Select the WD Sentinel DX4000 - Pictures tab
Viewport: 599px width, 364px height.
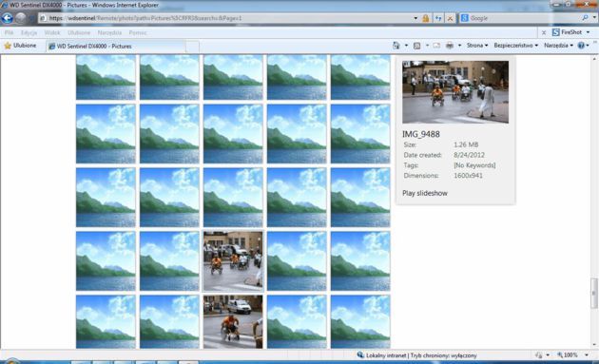116,47
